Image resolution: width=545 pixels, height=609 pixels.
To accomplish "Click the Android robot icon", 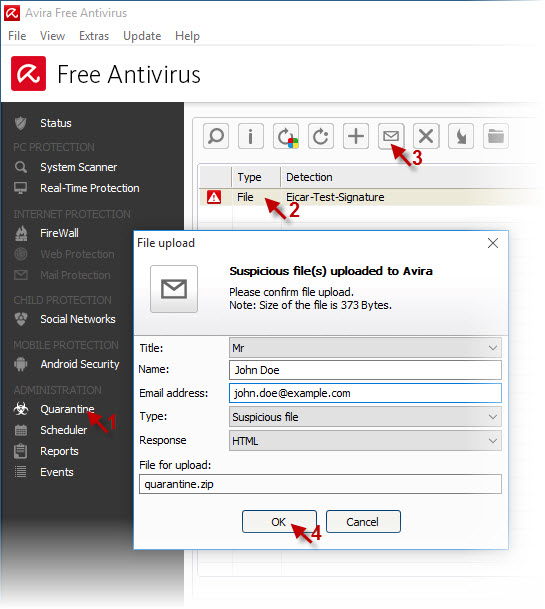I will point(21,364).
